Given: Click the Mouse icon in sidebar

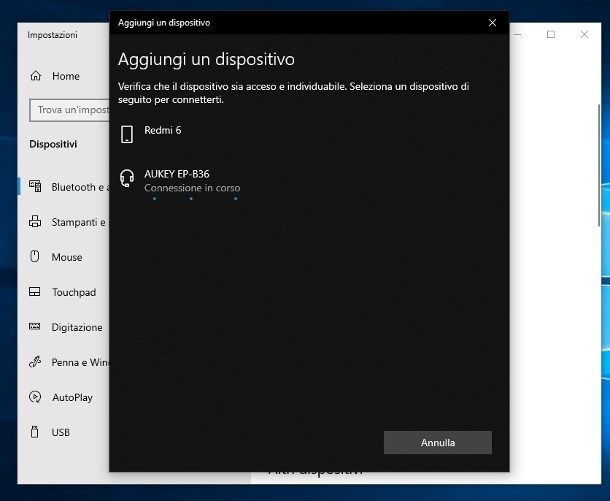Looking at the screenshot, I should pyautogui.click(x=35, y=256).
